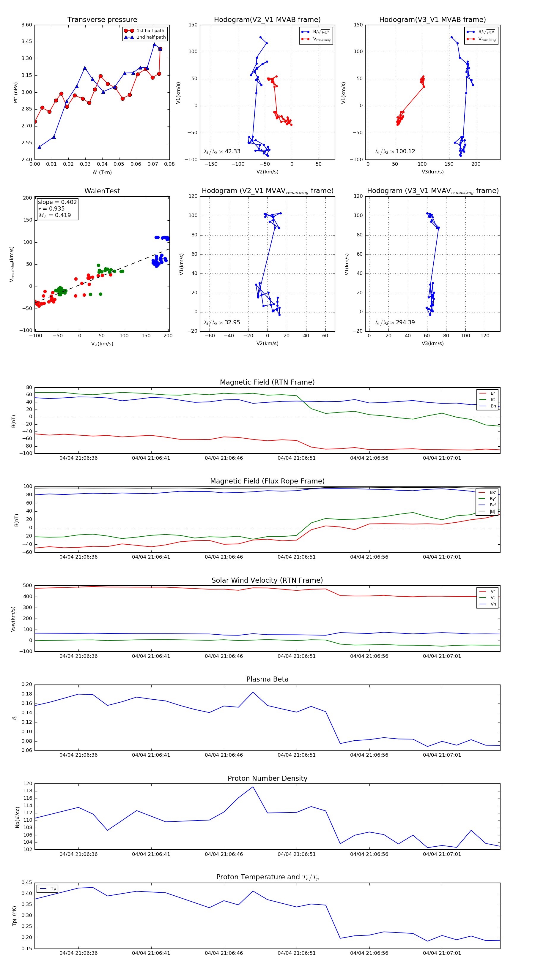Click the 'Plasma Beta' plot title
The width and height of the screenshot is (535, 980).
click(267, 679)
